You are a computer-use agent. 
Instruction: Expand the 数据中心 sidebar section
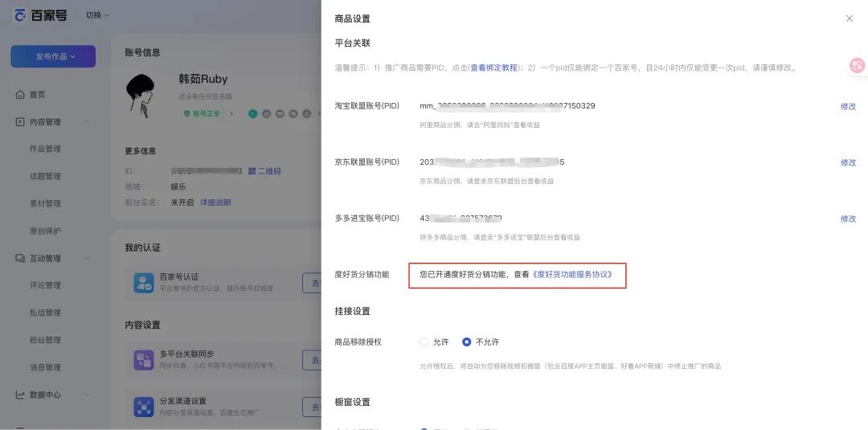(x=86, y=395)
